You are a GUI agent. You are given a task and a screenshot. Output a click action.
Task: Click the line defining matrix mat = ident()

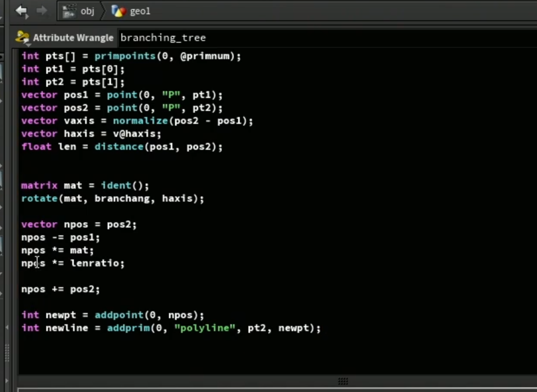(x=85, y=186)
